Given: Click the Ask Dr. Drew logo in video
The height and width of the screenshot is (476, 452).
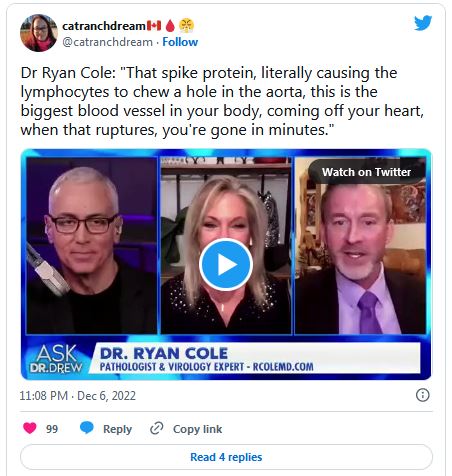Looking at the screenshot, I should coord(56,359).
